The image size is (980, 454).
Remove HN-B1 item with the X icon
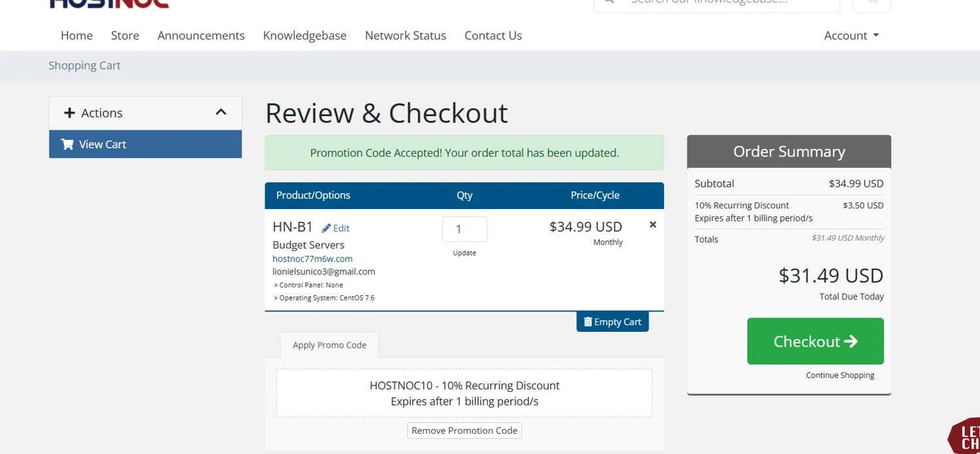[653, 225]
